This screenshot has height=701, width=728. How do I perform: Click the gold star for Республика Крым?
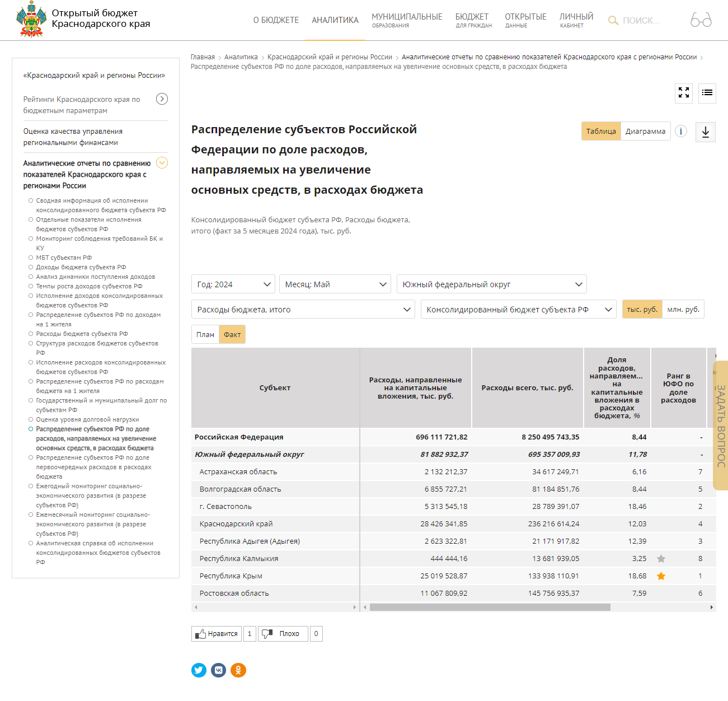click(661, 576)
